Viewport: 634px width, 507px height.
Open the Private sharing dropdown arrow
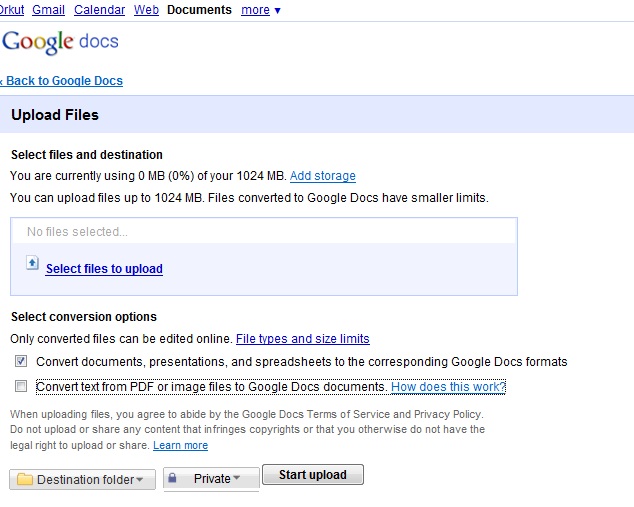[237, 478]
